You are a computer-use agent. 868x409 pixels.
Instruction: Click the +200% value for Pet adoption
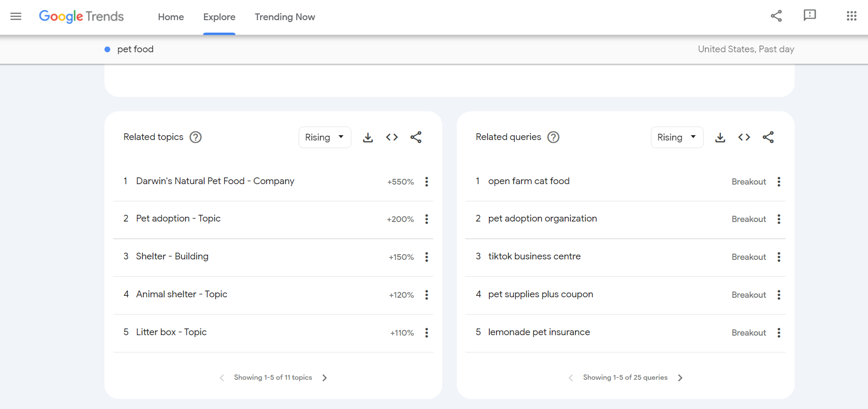click(x=401, y=219)
